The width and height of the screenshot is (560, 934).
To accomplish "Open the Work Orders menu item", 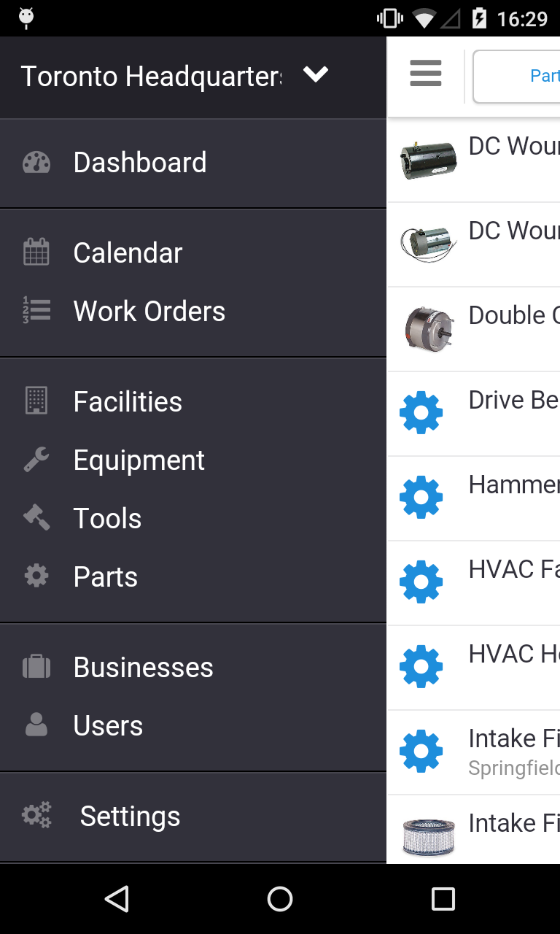I will (x=149, y=311).
